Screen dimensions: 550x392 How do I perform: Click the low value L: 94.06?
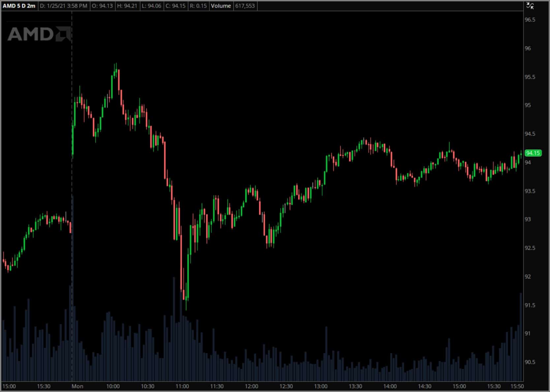(151, 6)
